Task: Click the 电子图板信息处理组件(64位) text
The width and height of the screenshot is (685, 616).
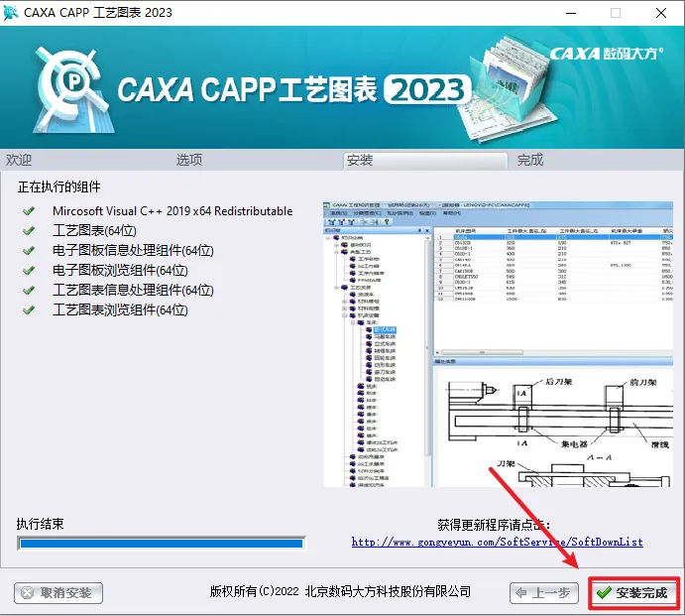Action: [x=133, y=251]
